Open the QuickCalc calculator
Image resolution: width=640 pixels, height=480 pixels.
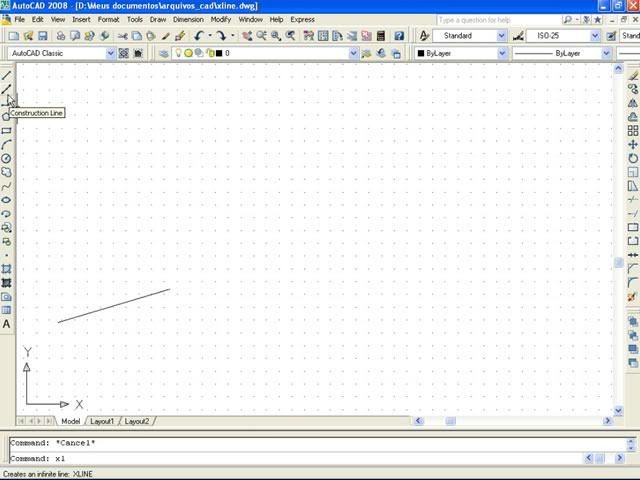point(381,36)
